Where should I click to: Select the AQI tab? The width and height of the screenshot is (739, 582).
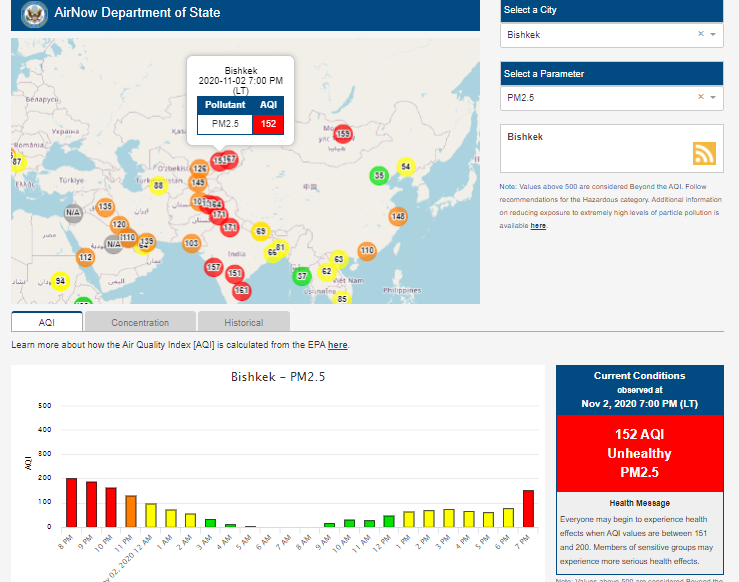[x=47, y=322]
